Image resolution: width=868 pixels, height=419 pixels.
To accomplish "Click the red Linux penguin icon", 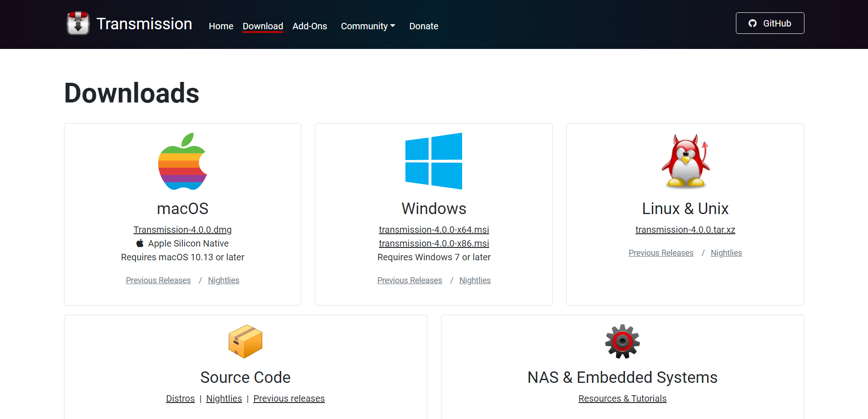I will 685,161.
